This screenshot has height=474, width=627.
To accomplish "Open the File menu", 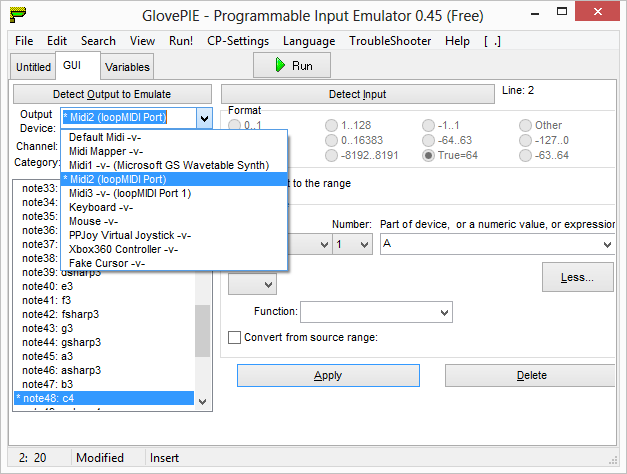I will (x=24, y=41).
